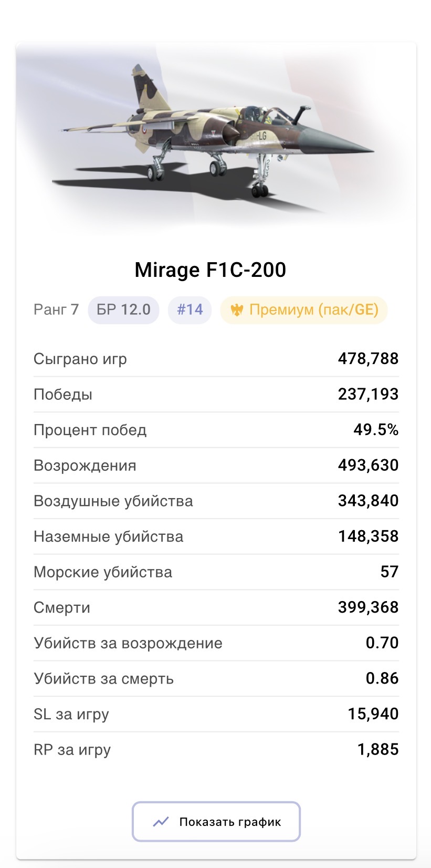Image resolution: width=431 pixels, height=868 pixels.
Task: Click the Mirage F1C-200 title
Action: point(211,270)
